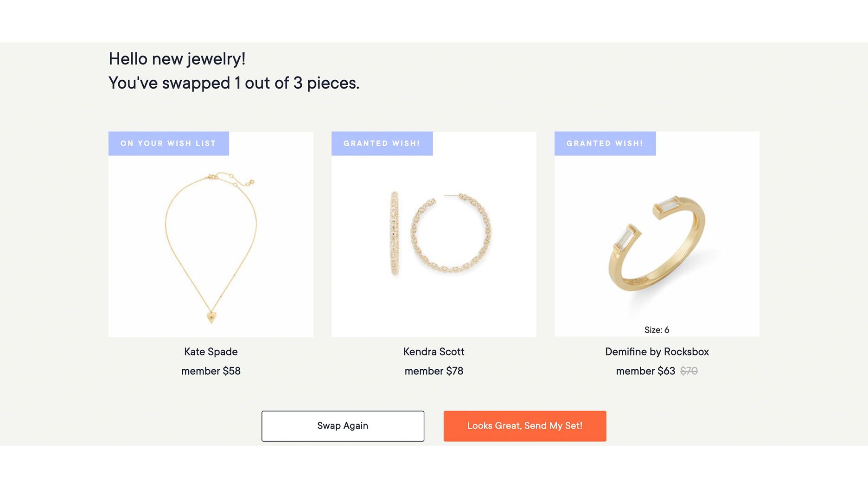The image size is (868, 488).
Task: Open the Kendra Scott brand name
Action: tap(434, 352)
